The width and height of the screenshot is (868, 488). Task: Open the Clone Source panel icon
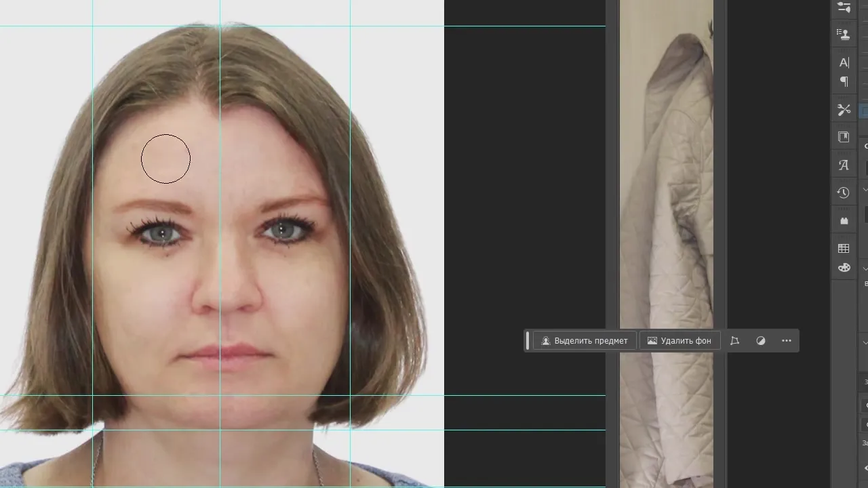(x=844, y=35)
